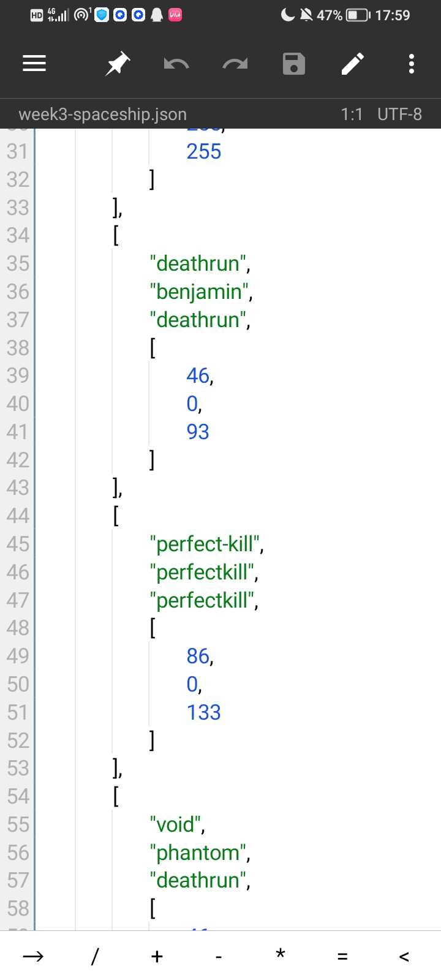
Task: Place cursor on the value 133
Action: (x=203, y=712)
